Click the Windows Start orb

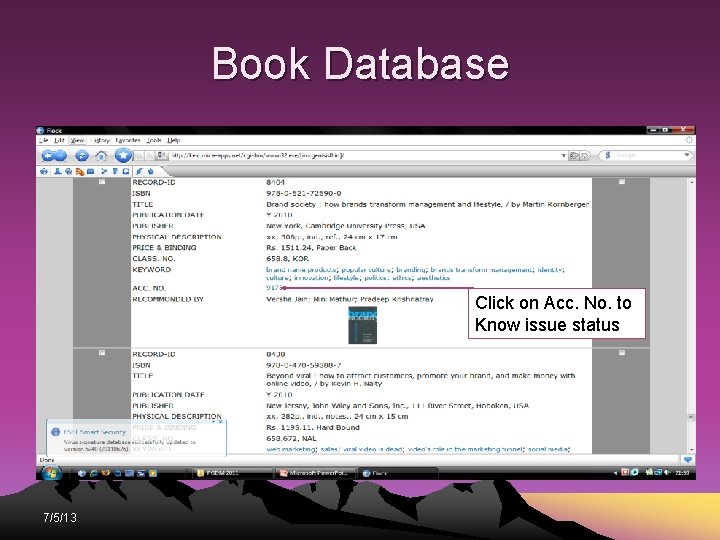pyautogui.click(x=51, y=473)
